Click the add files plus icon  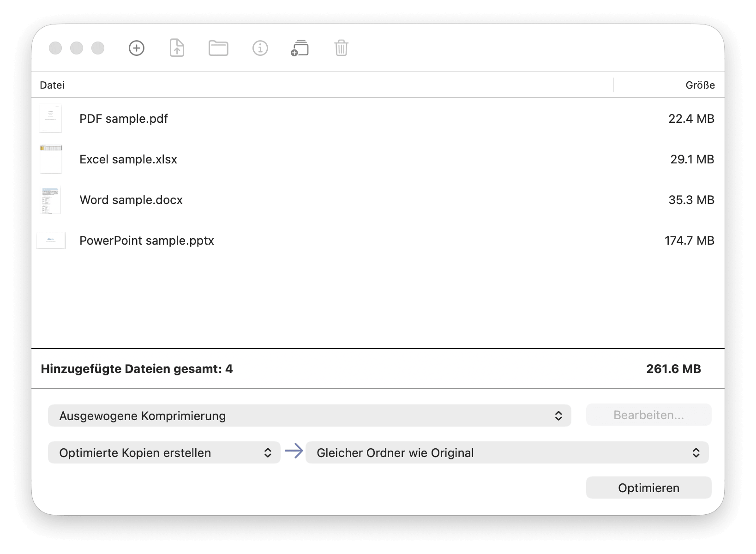(137, 48)
